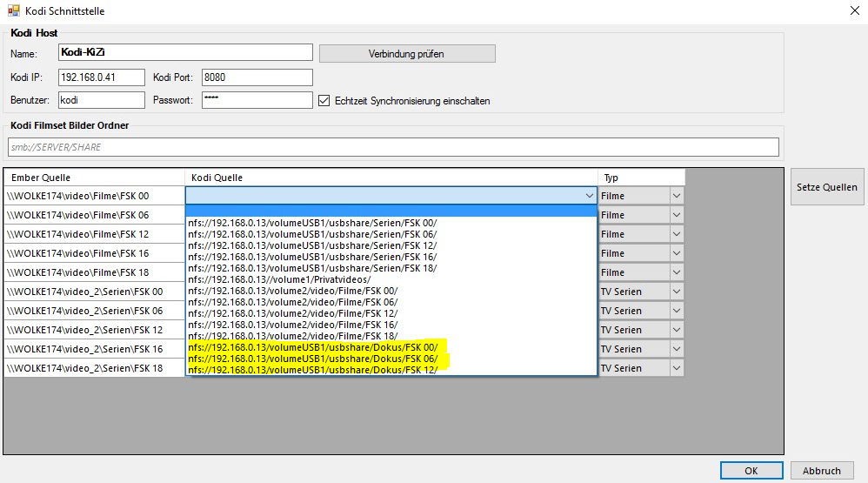Screen dimensions: 868x483
Task: Open Typ dropdown for Filme\FSK 12 row
Action: tap(676, 234)
